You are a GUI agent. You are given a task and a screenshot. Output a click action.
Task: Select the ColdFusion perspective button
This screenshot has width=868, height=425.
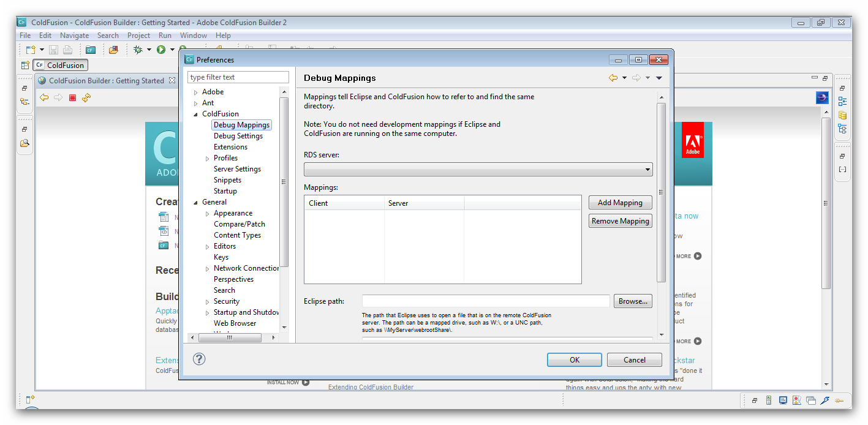click(60, 65)
